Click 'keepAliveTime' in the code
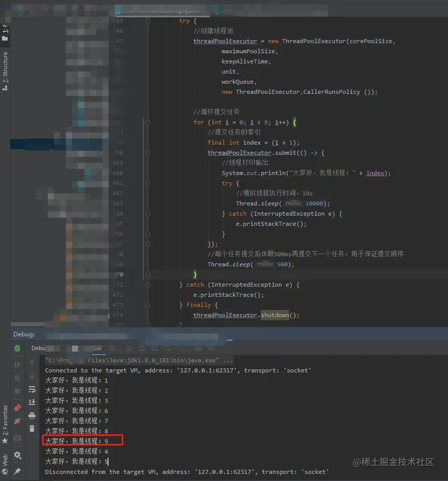 tap(245, 61)
